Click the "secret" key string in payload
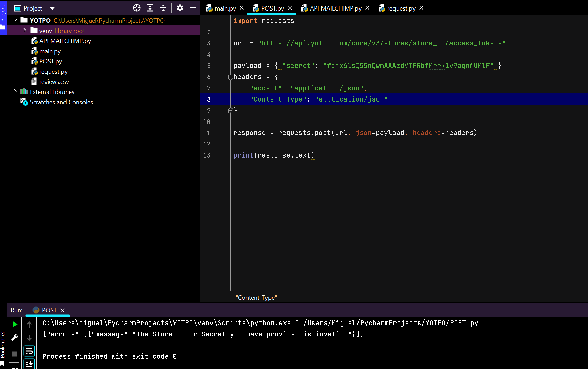 (x=298, y=66)
